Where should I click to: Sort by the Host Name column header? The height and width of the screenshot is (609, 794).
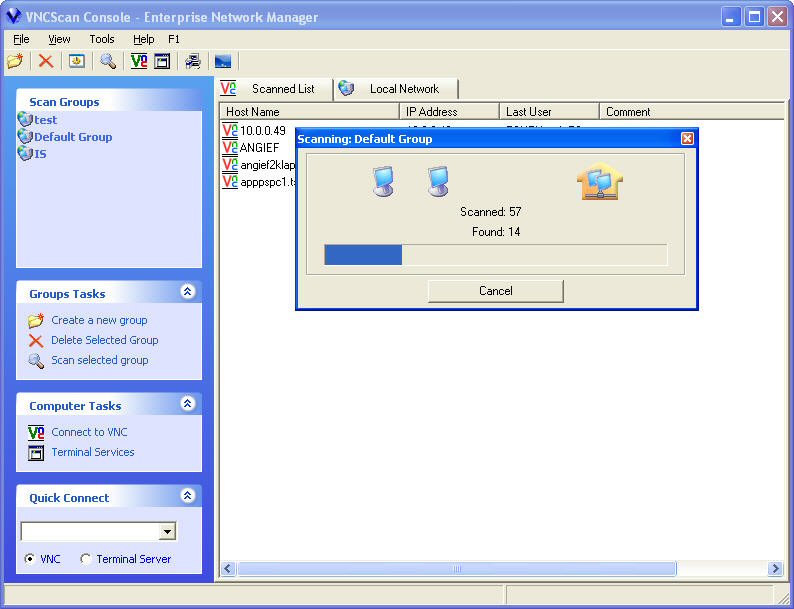tap(309, 111)
